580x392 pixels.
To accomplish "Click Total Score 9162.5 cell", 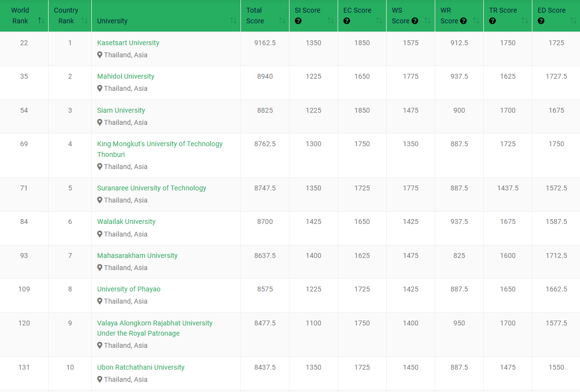I will [265, 43].
